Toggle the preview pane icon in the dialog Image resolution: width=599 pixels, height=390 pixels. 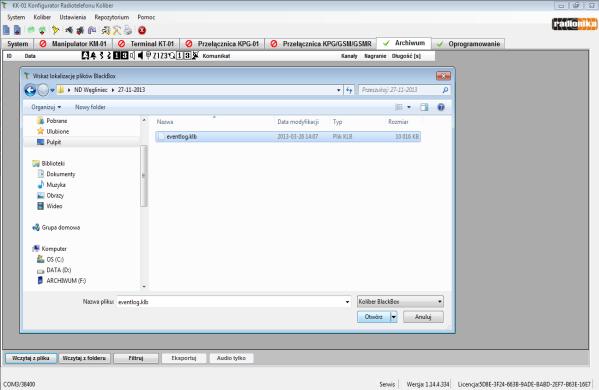[x=424, y=107]
